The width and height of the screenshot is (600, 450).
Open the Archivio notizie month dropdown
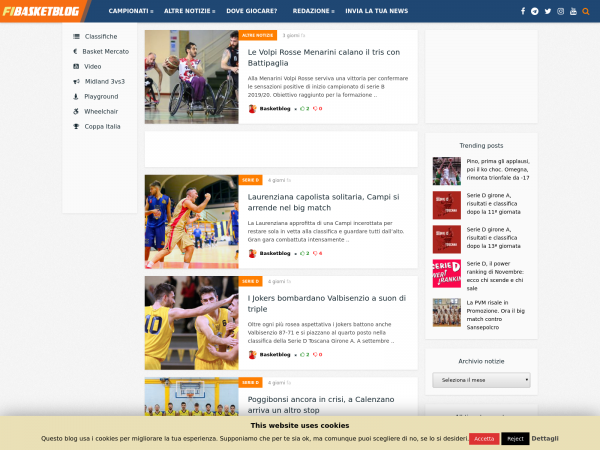[481, 380]
